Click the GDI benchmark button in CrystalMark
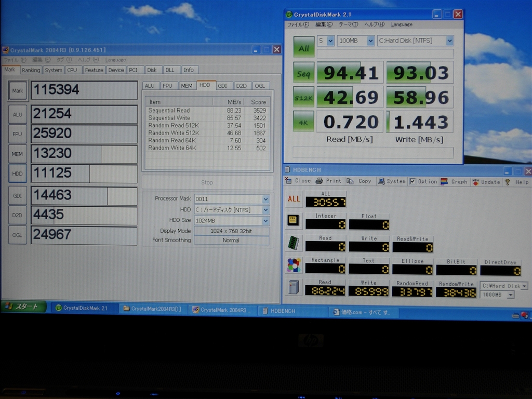The width and height of the screenshot is (532, 399). pos(18,196)
